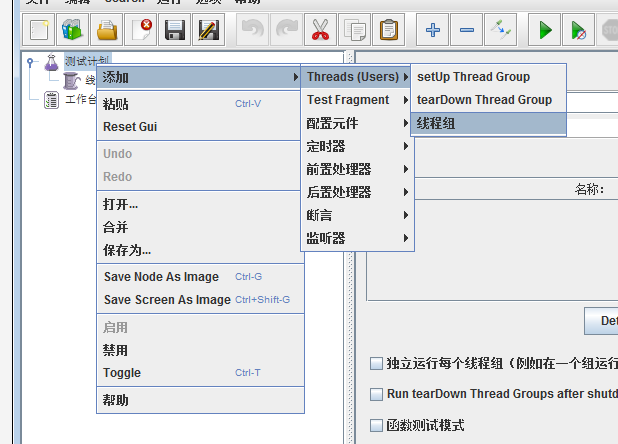The width and height of the screenshot is (618, 444).
Task: Expand the 配置元件 submenu
Action: coord(357,123)
